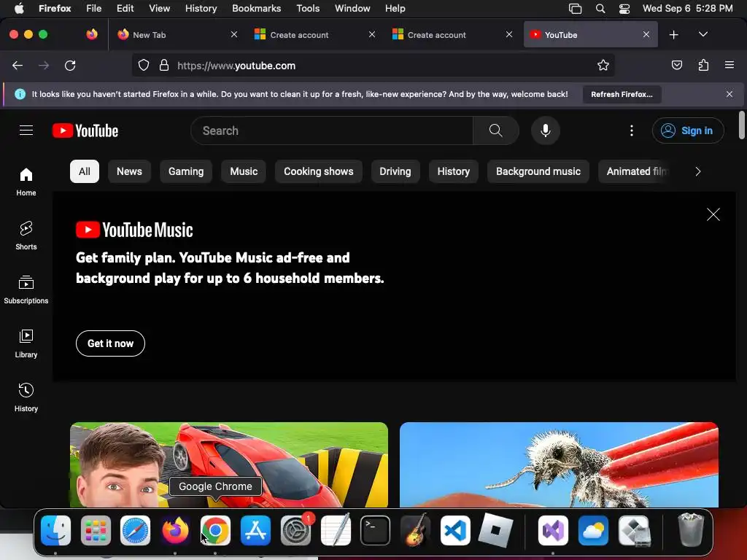Dismiss the Firefox refresh notification bar
The height and width of the screenshot is (560, 747).
coord(729,94)
